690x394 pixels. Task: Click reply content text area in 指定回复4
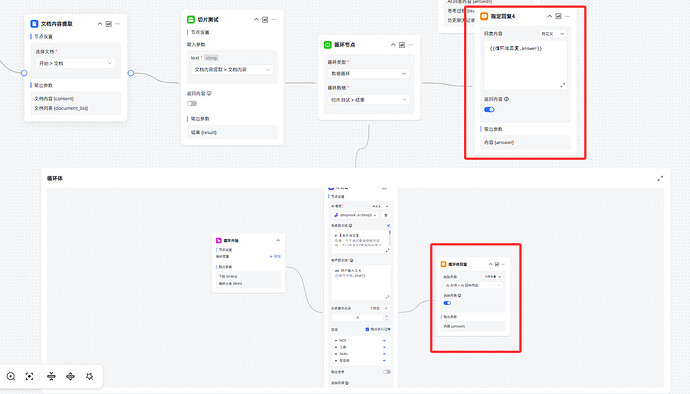tap(525, 66)
